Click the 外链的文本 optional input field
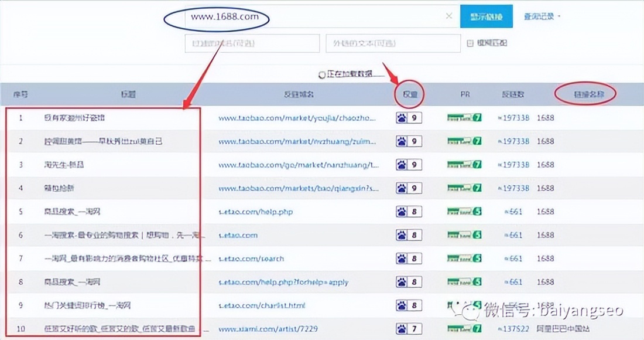Image resolution: width=644 pixels, height=340 pixels. coord(392,43)
